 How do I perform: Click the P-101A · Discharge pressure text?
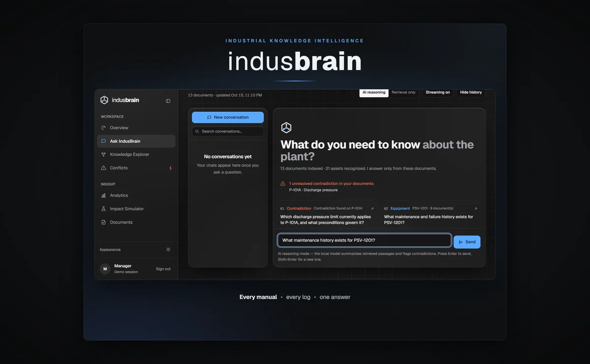coord(313,190)
